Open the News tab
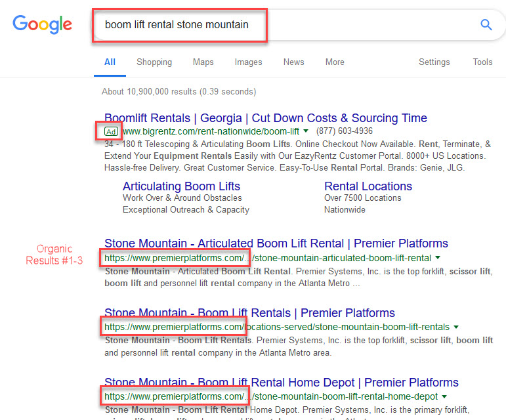The height and width of the screenshot is (420, 506). click(x=293, y=62)
